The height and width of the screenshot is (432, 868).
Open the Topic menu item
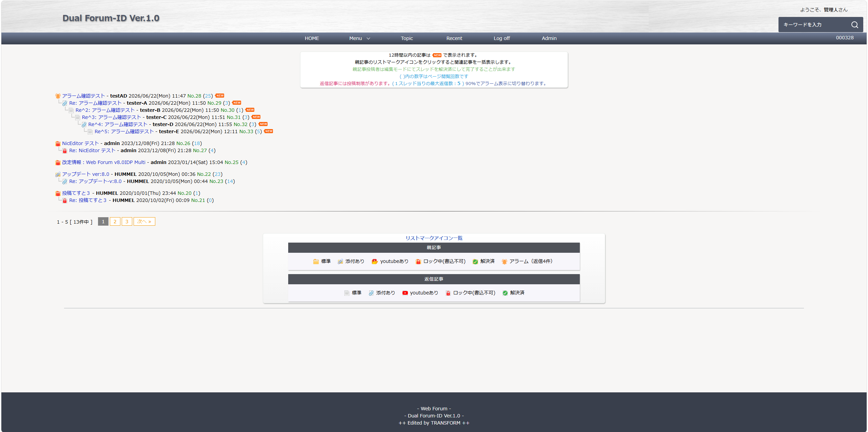[407, 38]
